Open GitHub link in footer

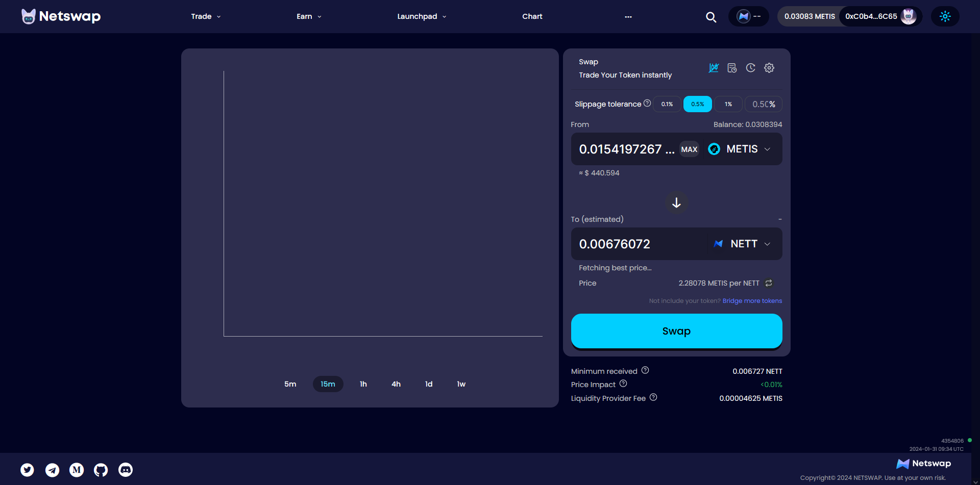click(x=101, y=470)
